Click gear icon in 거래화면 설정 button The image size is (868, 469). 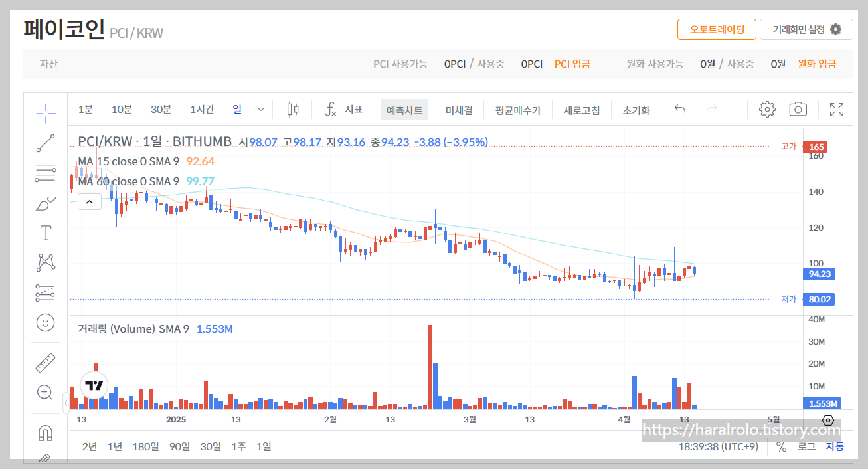point(836,29)
